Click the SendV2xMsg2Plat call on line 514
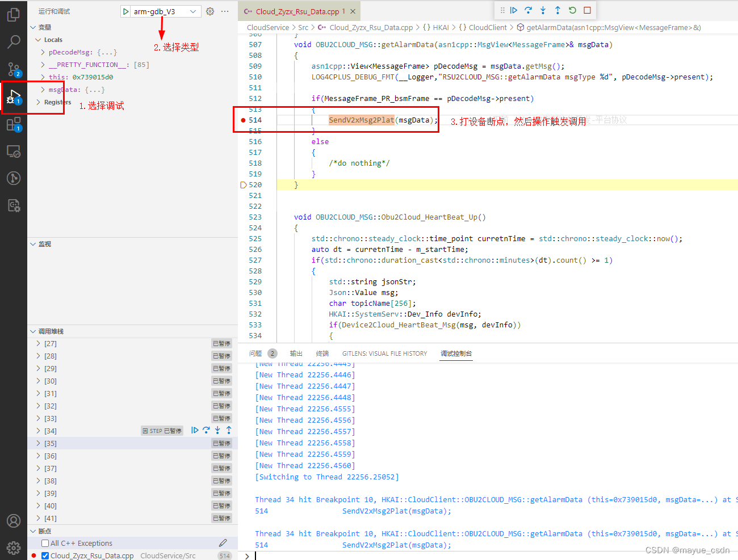 [362, 120]
